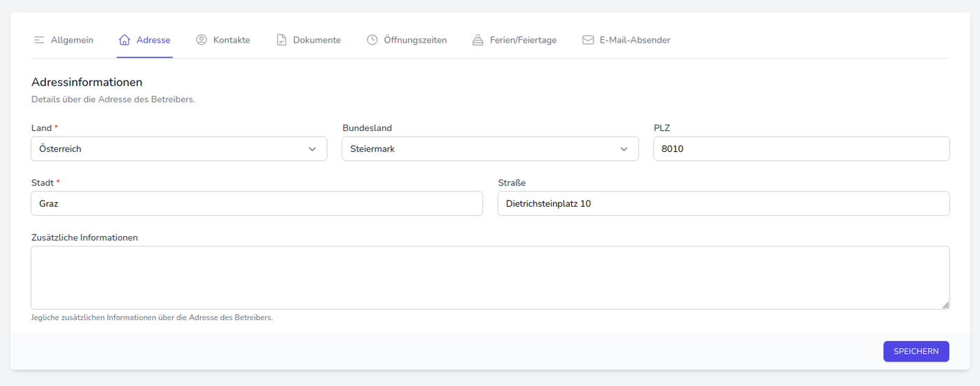Click the Zusätzliche Informationen textarea
Viewport: 980px width, 386px height.
click(490, 277)
